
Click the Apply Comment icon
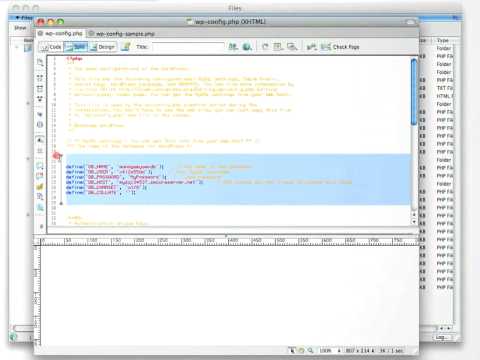click(40, 165)
